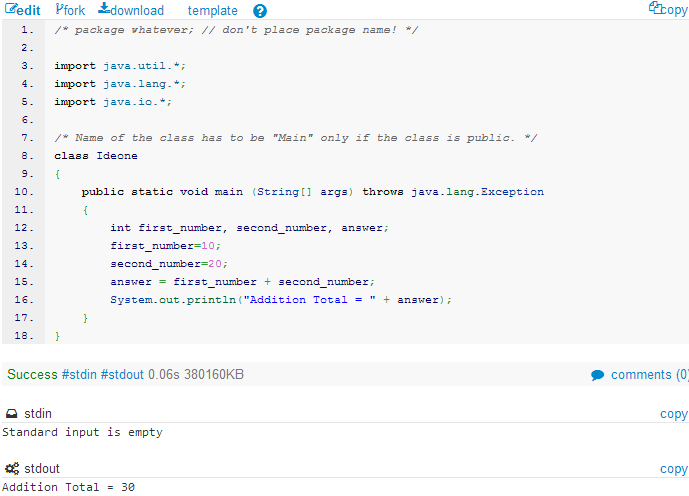Click the 'int first_number, second_number, answer;' line

click(x=249, y=228)
